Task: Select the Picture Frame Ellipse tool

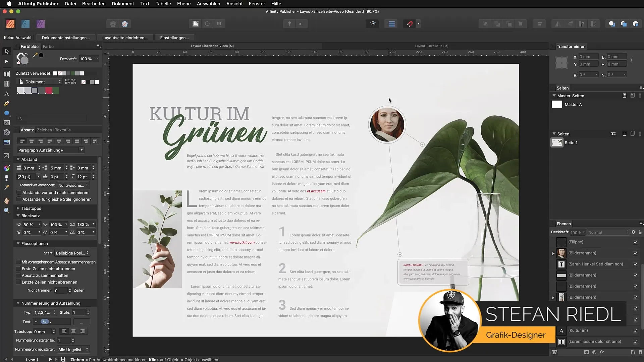Action: click(7, 133)
